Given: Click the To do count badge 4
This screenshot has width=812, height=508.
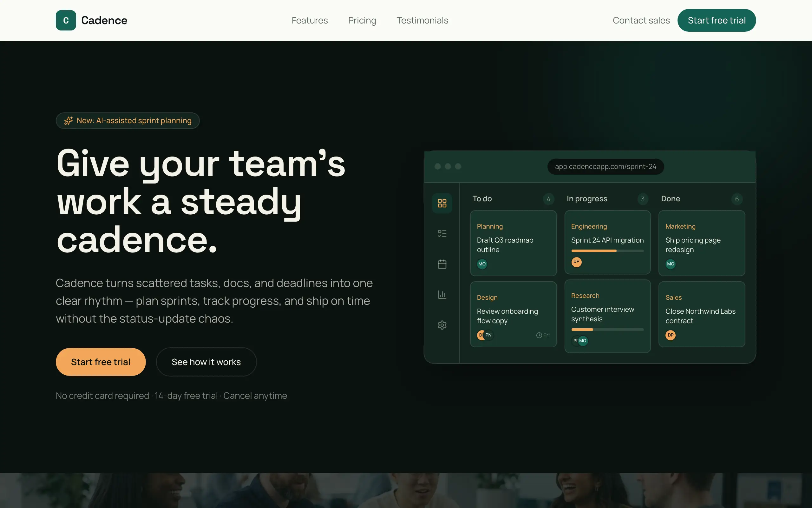Looking at the screenshot, I should (548, 199).
